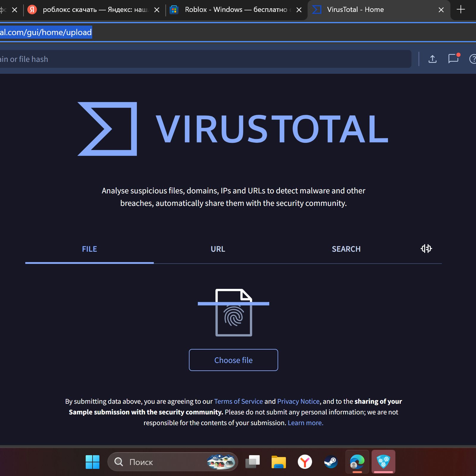Launch Steam from taskbar
Viewport: 476px width, 476px height.
coord(331,462)
